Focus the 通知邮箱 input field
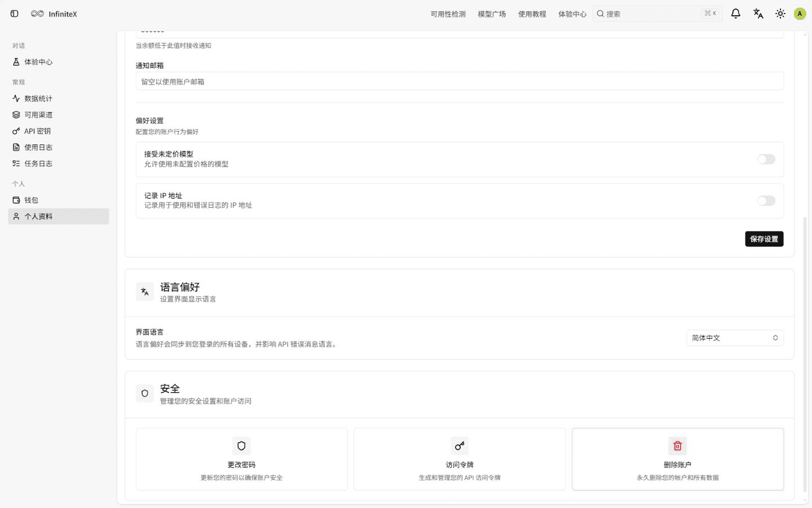Screen dimensions: 812x508 460,81
